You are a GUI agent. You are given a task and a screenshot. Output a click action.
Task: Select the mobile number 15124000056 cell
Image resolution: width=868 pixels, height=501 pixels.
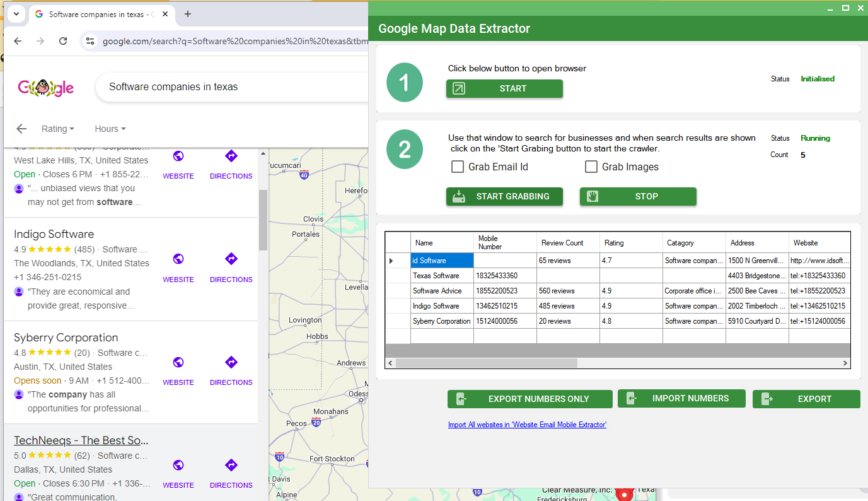505,321
